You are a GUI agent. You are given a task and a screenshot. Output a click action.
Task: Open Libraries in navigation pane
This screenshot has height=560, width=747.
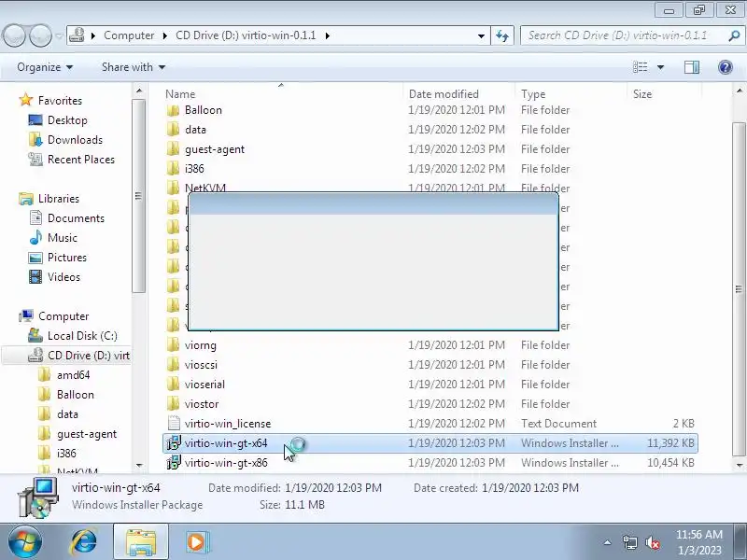coord(59,199)
